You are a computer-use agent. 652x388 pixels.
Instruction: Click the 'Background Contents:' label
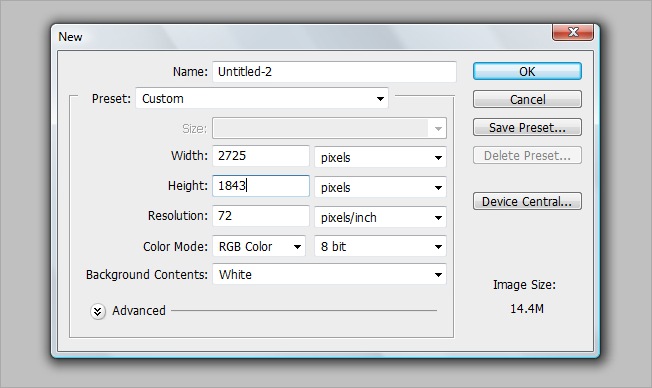click(x=146, y=275)
